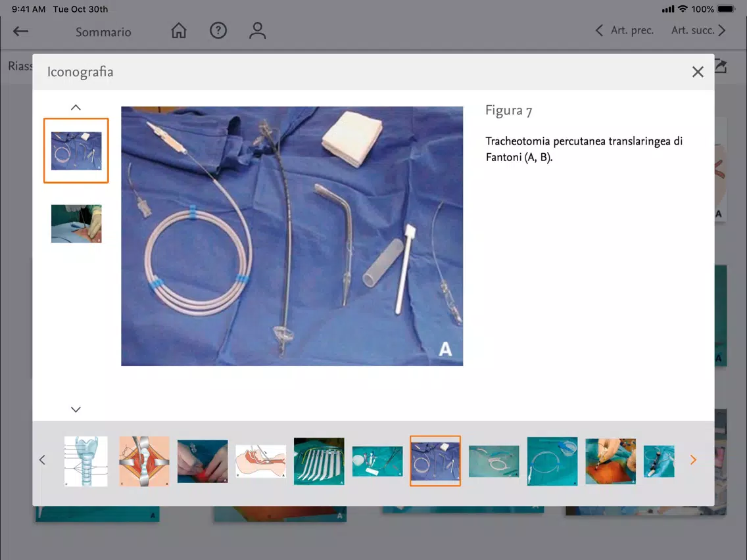Go to previous article Art. prec.

(x=625, y=30)
